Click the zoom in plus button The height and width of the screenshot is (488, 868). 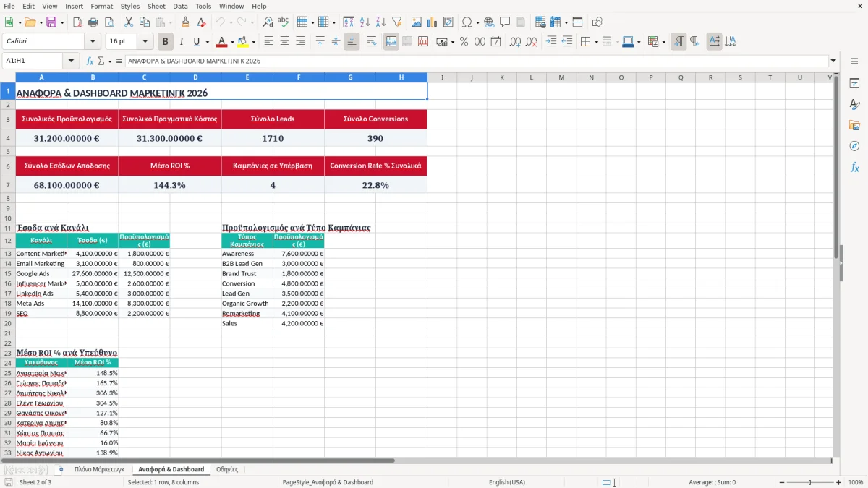[838, 482]
